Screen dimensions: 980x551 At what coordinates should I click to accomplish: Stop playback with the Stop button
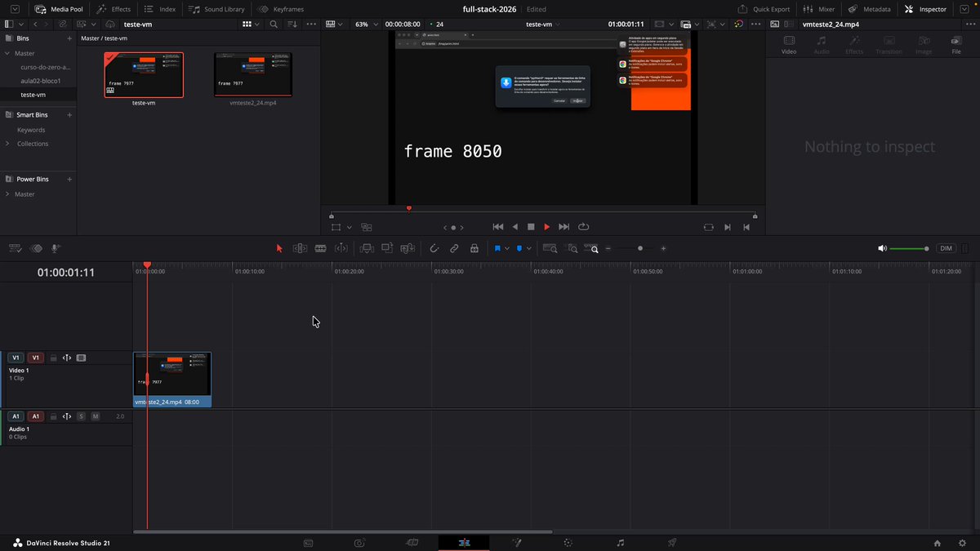531,227
